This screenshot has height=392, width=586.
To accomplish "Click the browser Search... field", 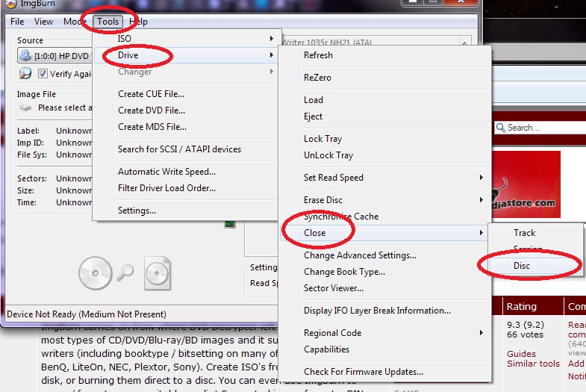I will click(540, 128).
